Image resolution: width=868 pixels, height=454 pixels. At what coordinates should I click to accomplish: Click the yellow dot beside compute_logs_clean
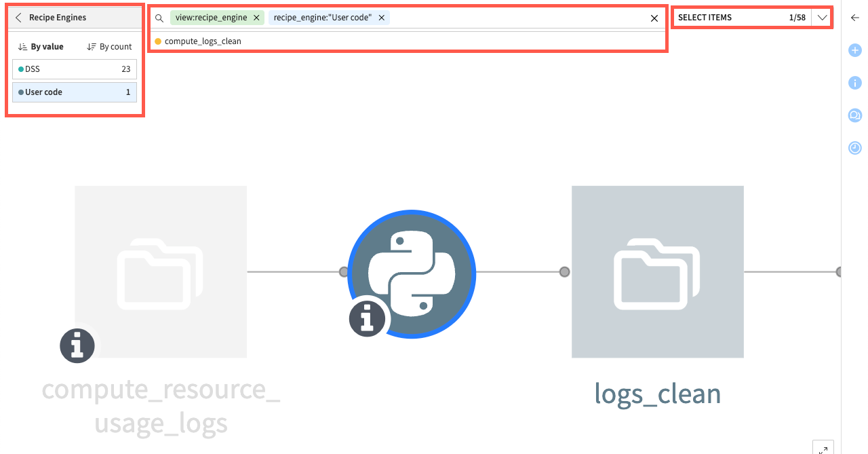(x=158, y=41)
